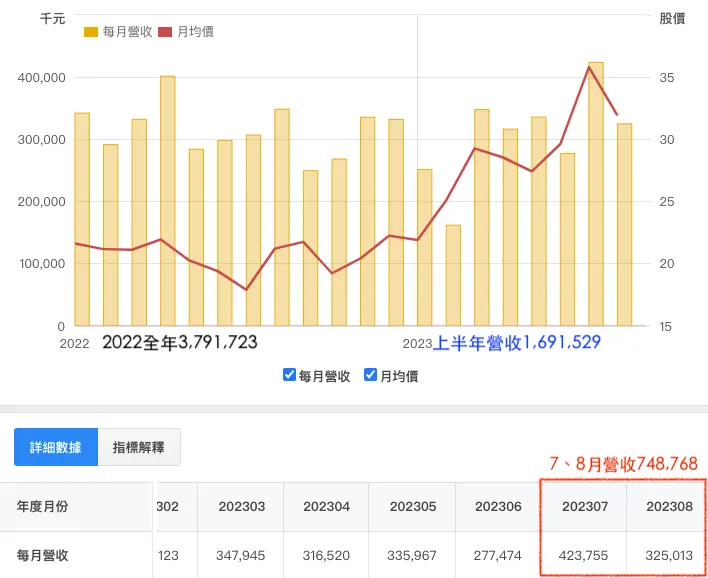Viewport: 708px width, 578px height.
Task: Click the 400,000 y-axis label
Action: click(42, 78)
